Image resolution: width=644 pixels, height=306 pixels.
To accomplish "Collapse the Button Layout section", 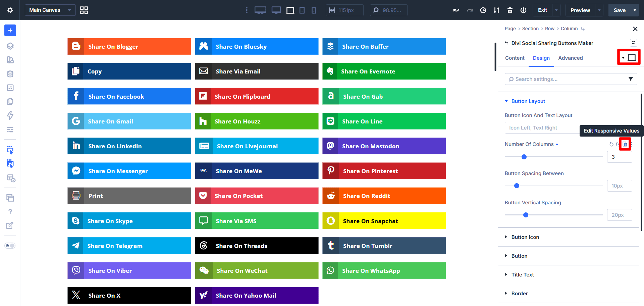I will click(528, 101).
